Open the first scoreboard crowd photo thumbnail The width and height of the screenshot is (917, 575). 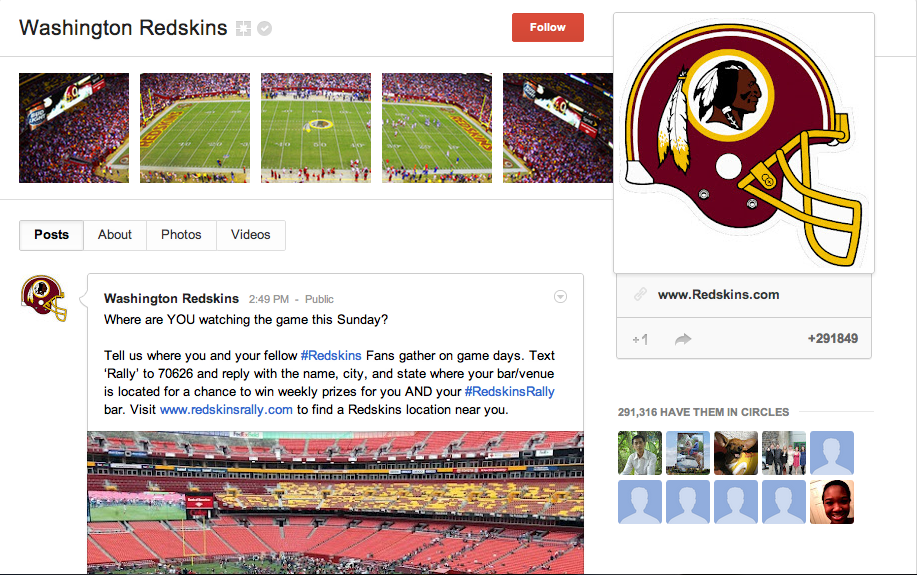point(74,128)
